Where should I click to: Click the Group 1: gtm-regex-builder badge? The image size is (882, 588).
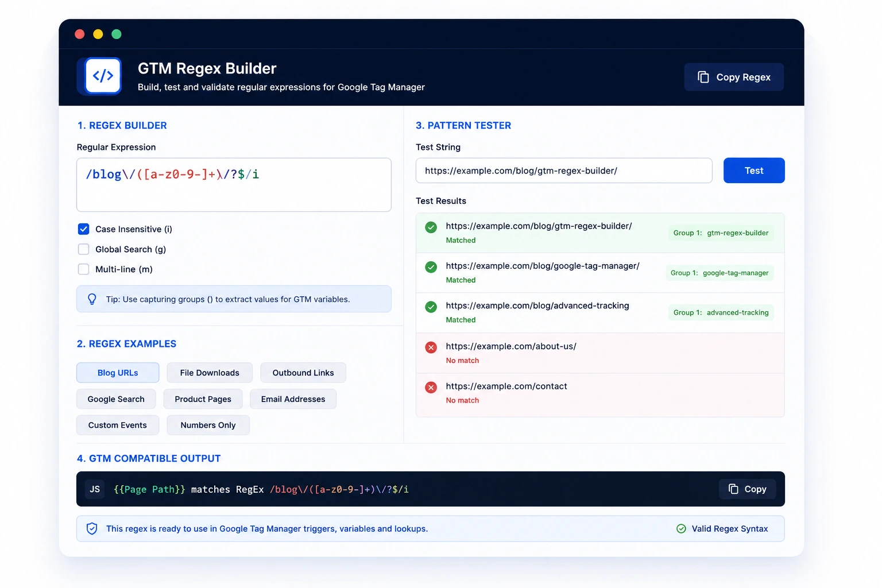(721, 233)
